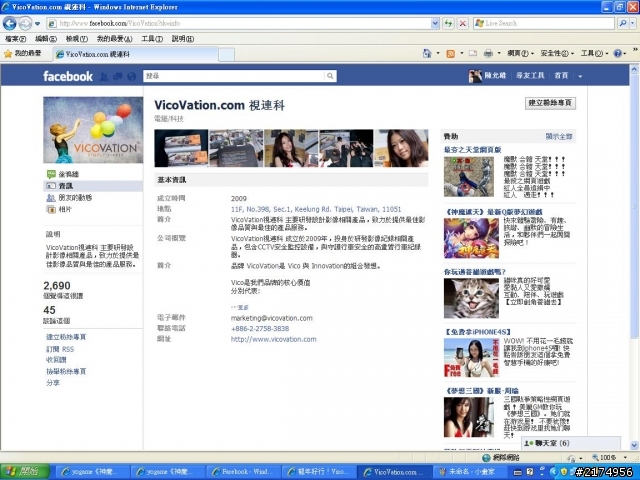Click the user profile picture in header
Image resolution: width=640 pixels, height=480 pixels.
point(475,76)
